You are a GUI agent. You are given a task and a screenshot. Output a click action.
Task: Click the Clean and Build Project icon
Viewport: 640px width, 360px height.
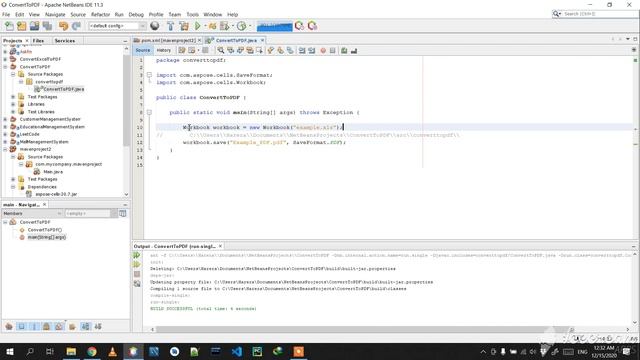[184, 26]
